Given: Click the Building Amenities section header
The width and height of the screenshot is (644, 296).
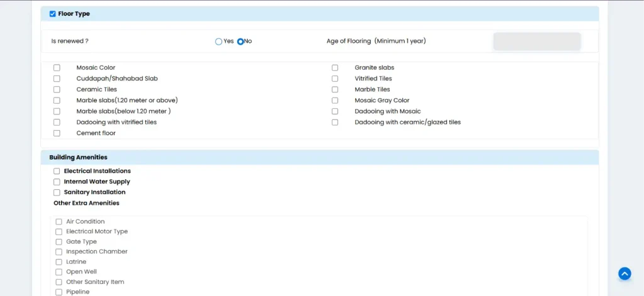Looking at the screenshot, I should coord(319,157).
